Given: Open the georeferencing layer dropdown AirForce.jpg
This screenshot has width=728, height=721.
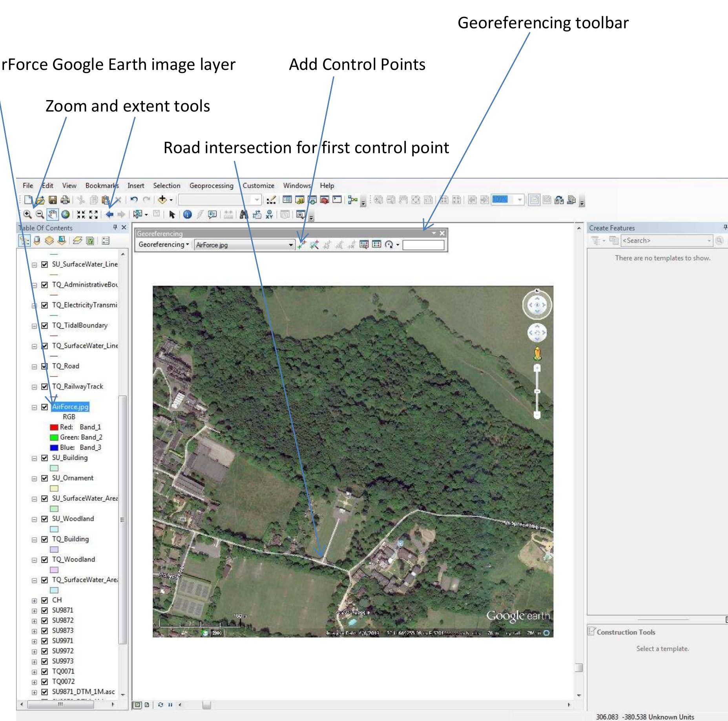Looking at the screenshot, I should point(244,245).
